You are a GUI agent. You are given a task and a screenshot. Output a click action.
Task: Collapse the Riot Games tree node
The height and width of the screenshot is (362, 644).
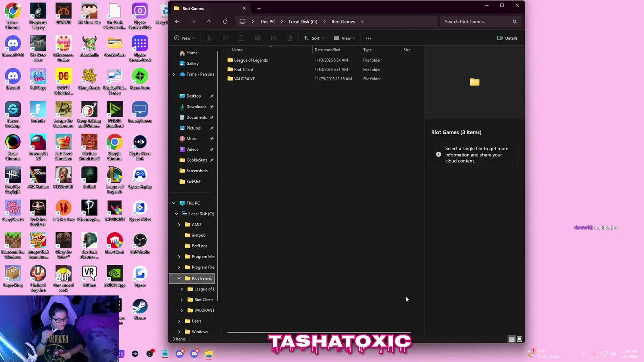coord(179,278)
